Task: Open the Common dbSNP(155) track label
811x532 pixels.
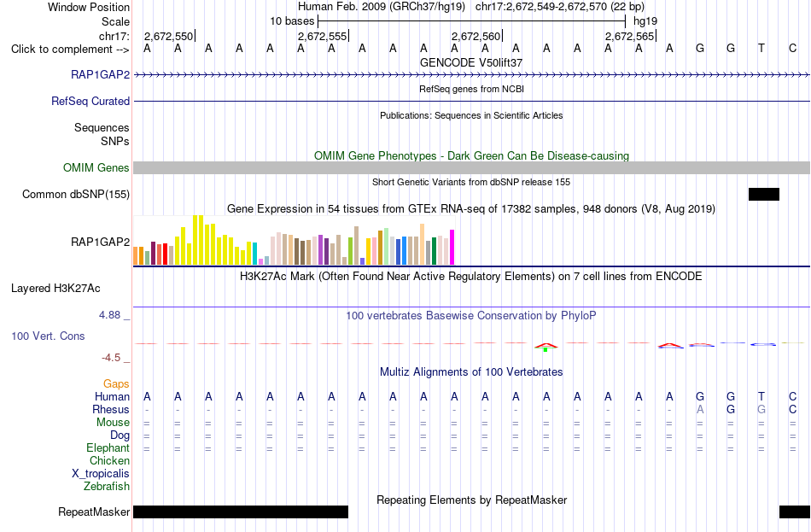Action: pyautogui.click(x=76, y=194)
